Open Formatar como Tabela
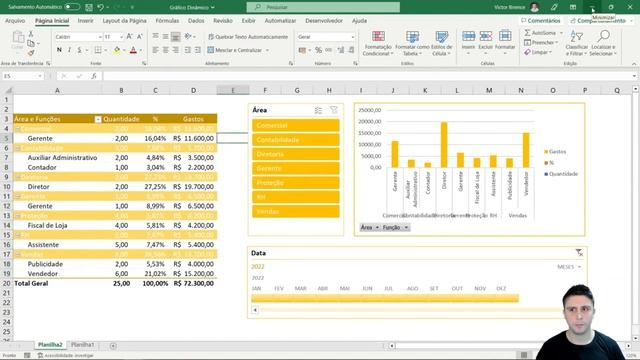 (x=412, y=43)
